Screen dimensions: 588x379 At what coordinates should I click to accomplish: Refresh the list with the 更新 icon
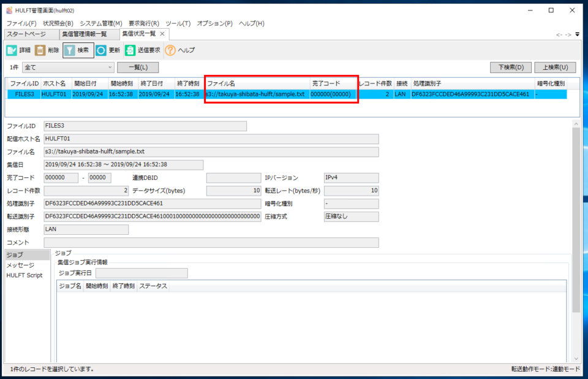(x=101, y=50)
